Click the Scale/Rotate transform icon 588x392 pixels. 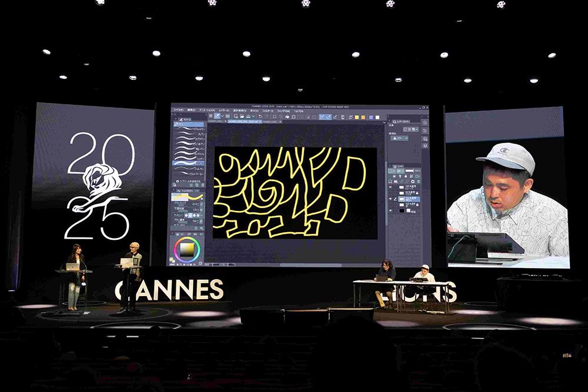click(293, 117)
